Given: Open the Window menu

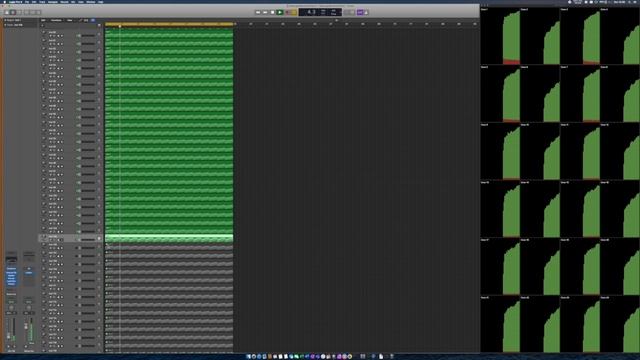Looking at the screenshot, I should pyautogui.click(x=91, y=2).
